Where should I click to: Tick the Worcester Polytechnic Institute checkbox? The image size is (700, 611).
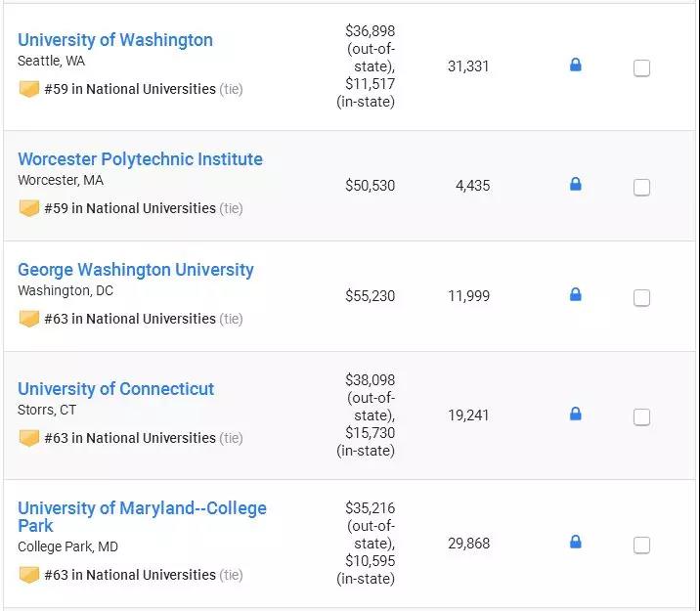(x=641, y=188)
